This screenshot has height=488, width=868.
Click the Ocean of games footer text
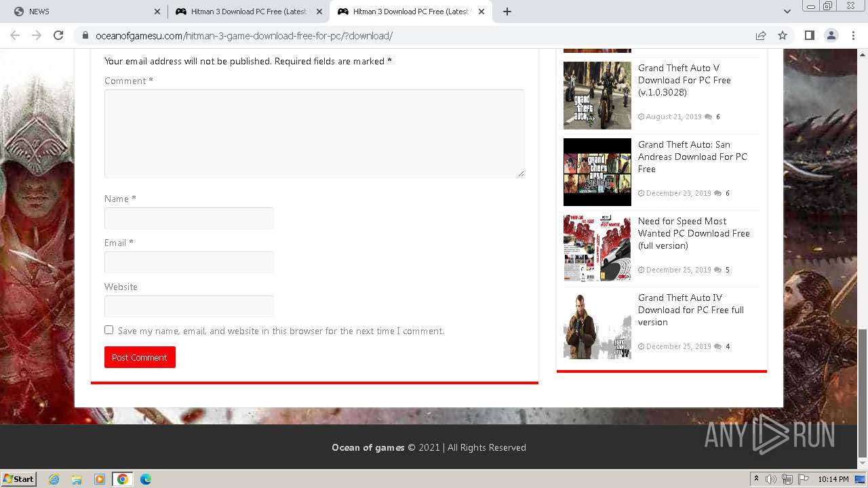[368, 447]
